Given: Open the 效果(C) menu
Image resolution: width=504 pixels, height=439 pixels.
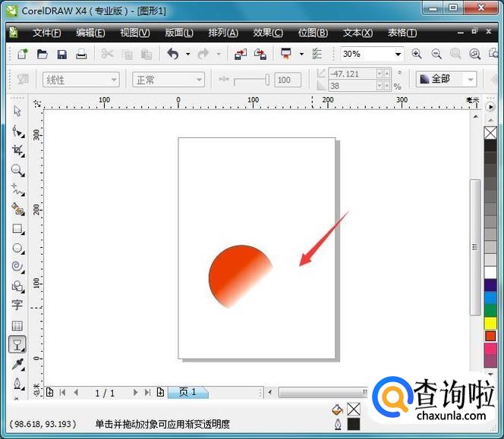Looking at the screenshot, I should tap(267, 33).
